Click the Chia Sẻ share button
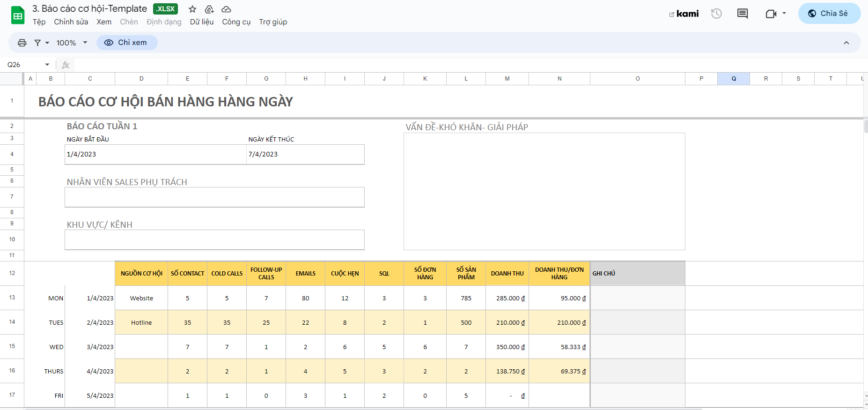 click(829, 13)
